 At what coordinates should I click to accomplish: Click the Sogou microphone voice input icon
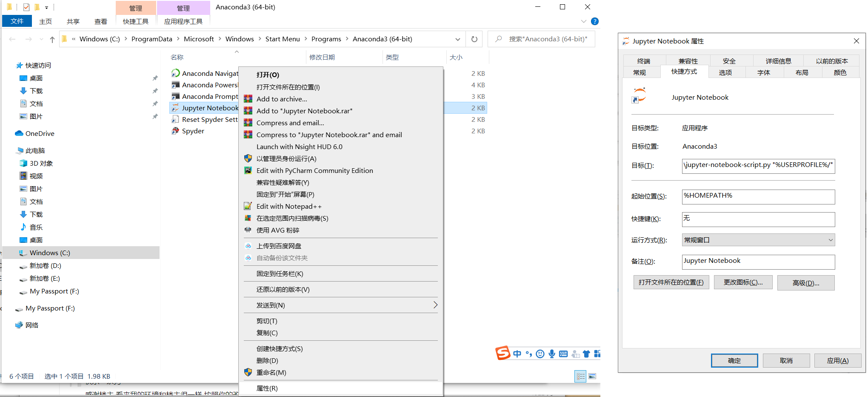coord(552,354)
